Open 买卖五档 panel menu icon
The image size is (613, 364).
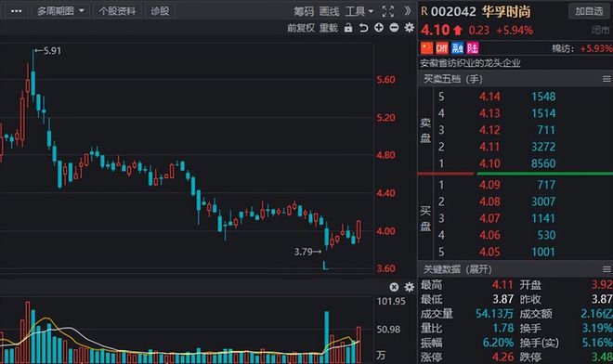pos(606,79)
